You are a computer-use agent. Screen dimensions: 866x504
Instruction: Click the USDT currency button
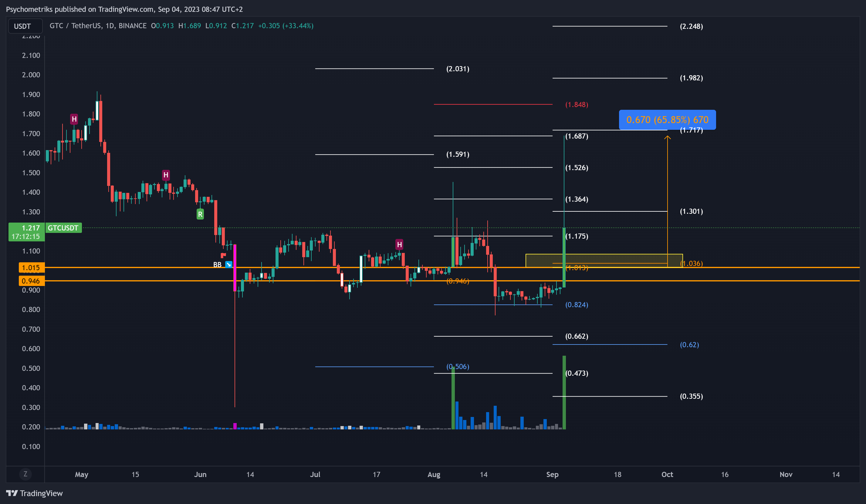click(25, 26)
